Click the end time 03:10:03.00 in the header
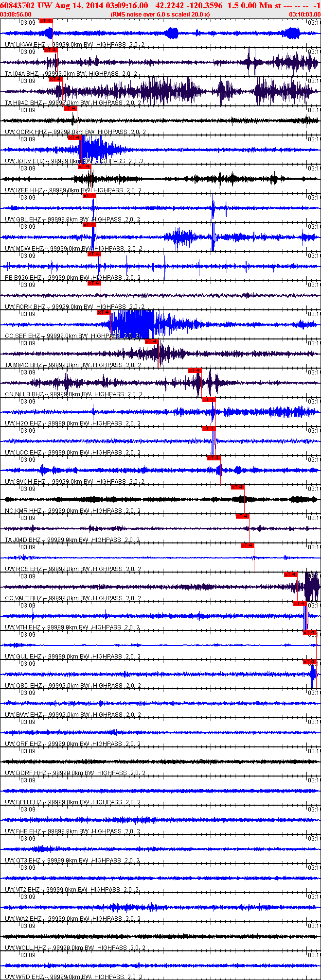The image size is (321, 980). point(305,15)
